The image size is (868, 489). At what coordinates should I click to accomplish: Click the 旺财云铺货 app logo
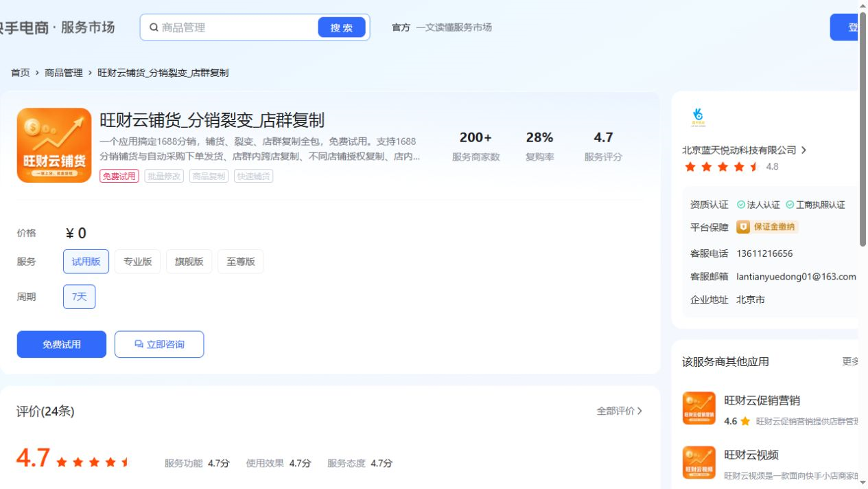[x=54, y=145]
